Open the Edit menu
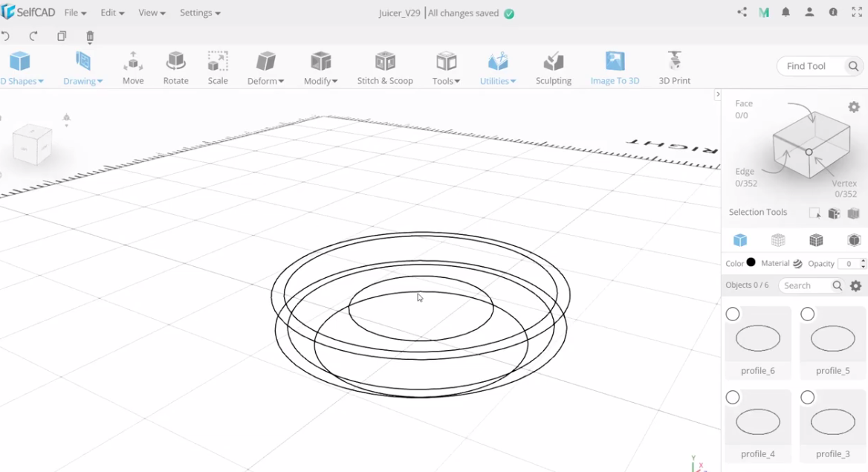 112,13
